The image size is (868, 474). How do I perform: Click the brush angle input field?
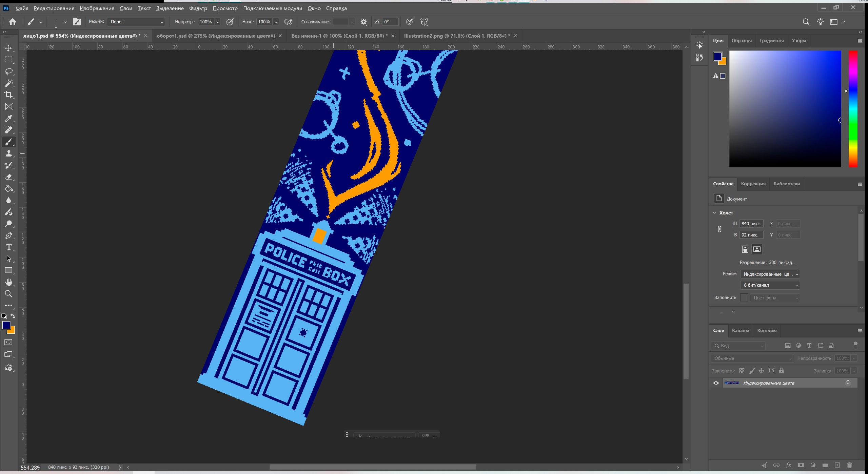(390, 22)
